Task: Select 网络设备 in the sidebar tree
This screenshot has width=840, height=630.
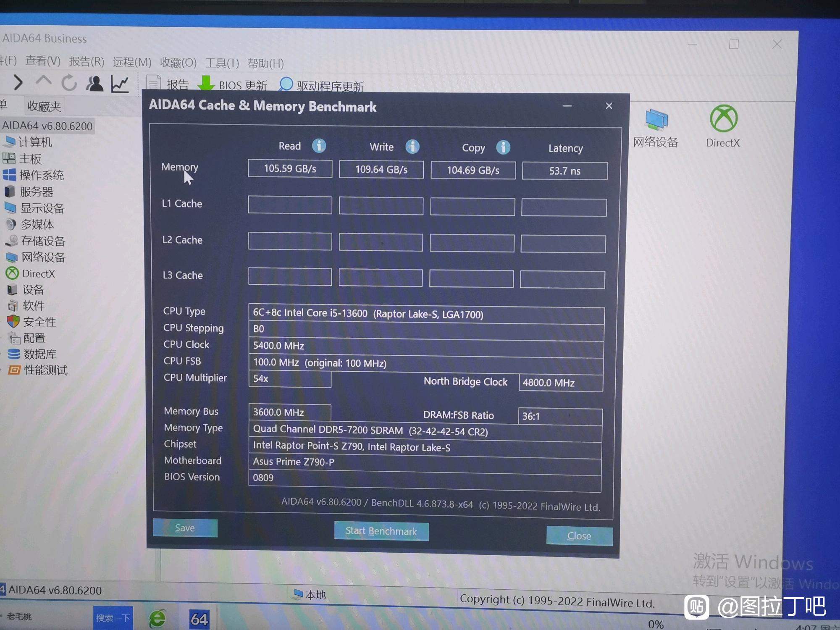Action: (36, 257)
